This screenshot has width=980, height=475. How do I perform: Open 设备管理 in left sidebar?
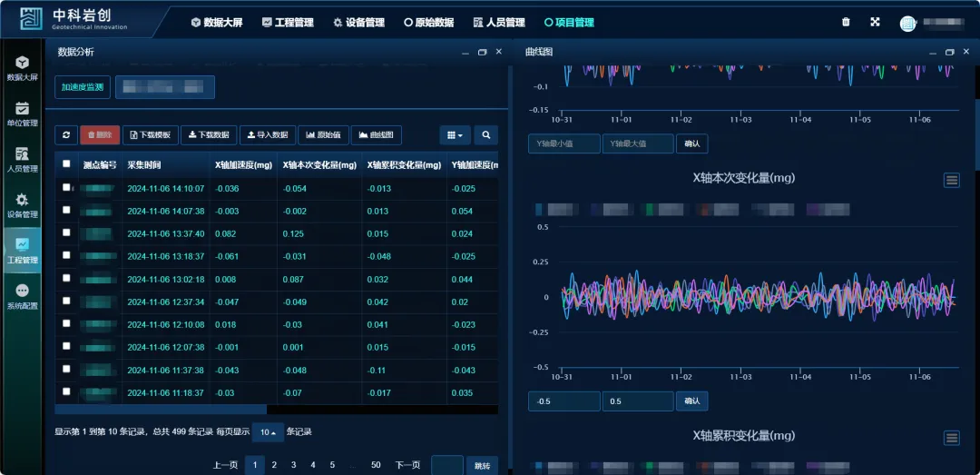click(x=23, y=205)
